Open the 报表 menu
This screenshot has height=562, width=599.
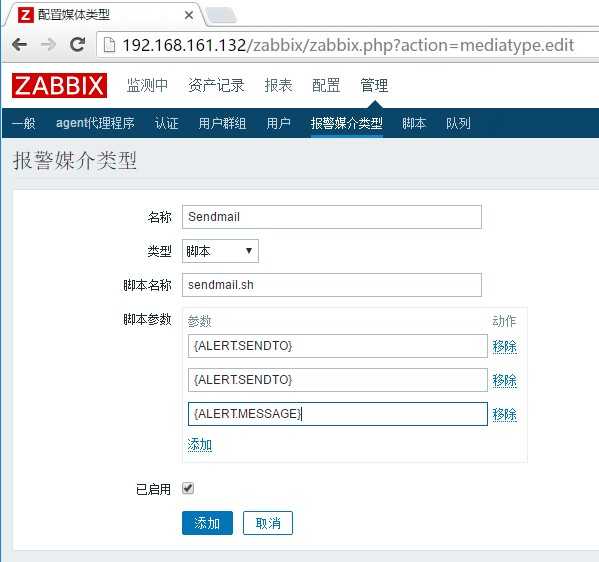(x=278, y=85)
